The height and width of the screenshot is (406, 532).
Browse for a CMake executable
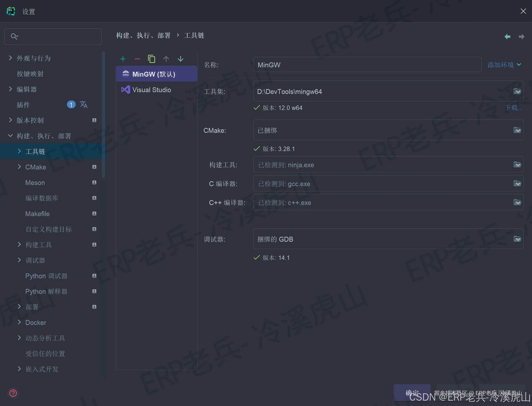(x=517, y=130)
